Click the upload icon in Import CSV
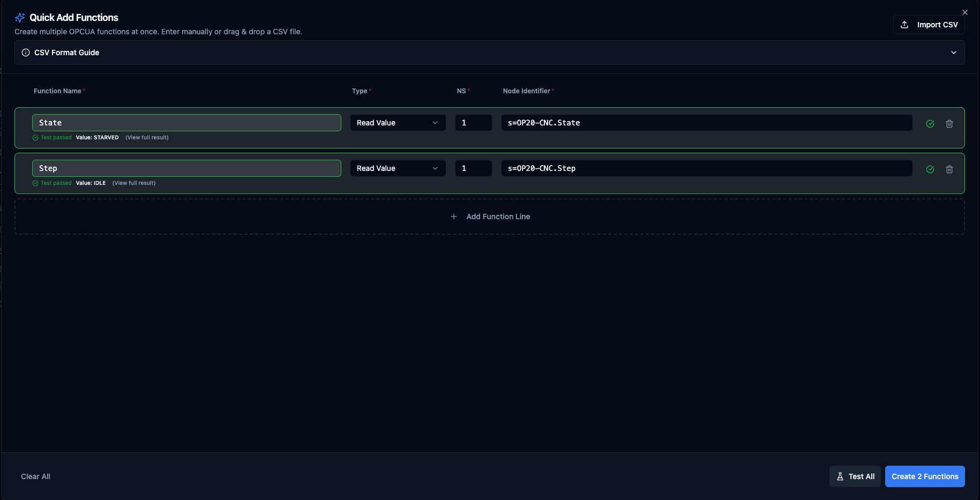The image size is (980, 500). coord(904,25)
